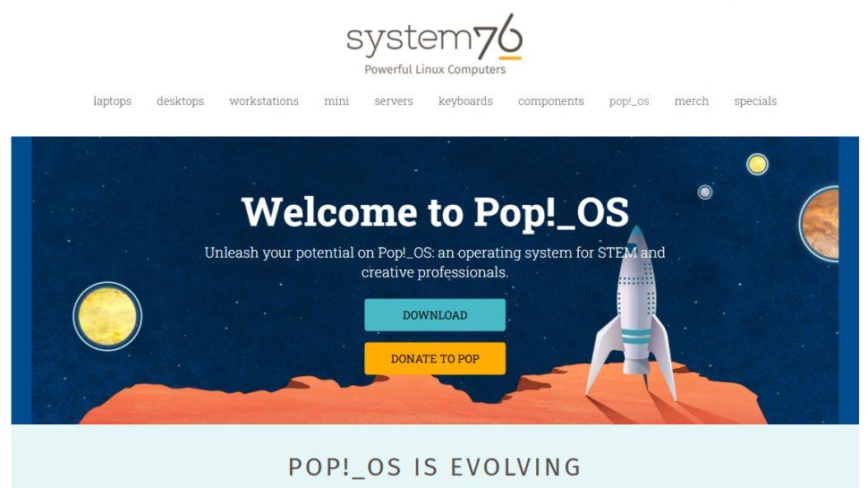The width and height of the screenshot is (868, 488).
Task: Click the small yellow planet at top right
Action: [x=757, y=164]
